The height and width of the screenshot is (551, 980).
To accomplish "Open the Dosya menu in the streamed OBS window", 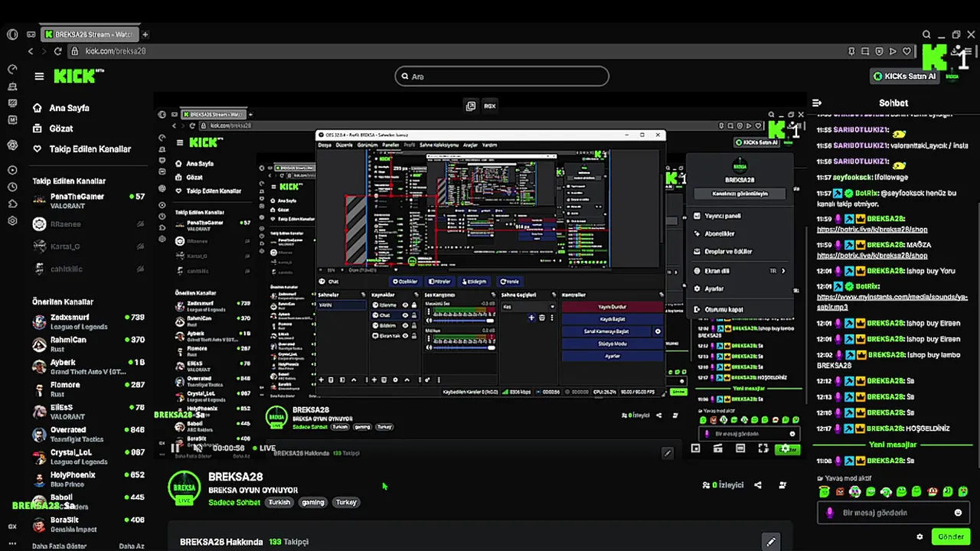I will (325, 145).
